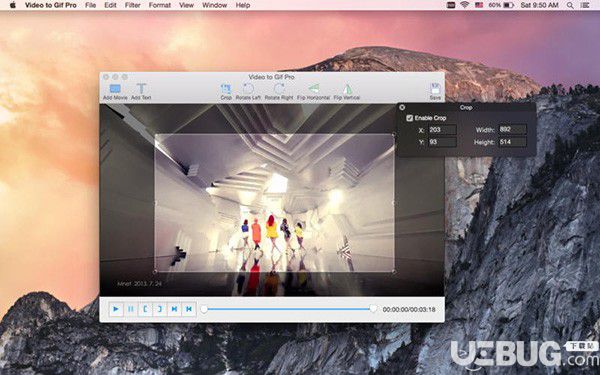Open the Edit menu
The width and height of the screenshot is (600, 375).
[x=110, y=5]
